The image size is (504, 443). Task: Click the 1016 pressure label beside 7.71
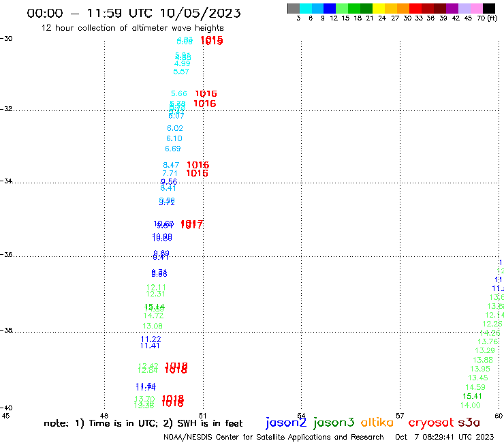tap(198, 173)
